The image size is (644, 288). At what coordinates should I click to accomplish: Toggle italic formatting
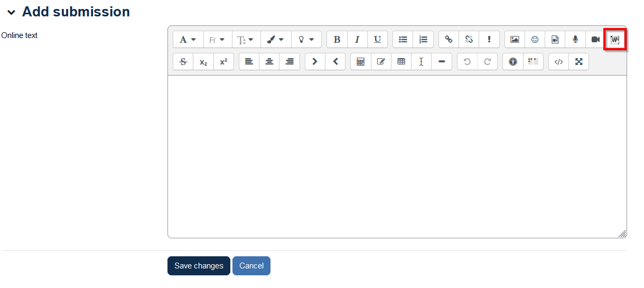(x=357, y=40)
